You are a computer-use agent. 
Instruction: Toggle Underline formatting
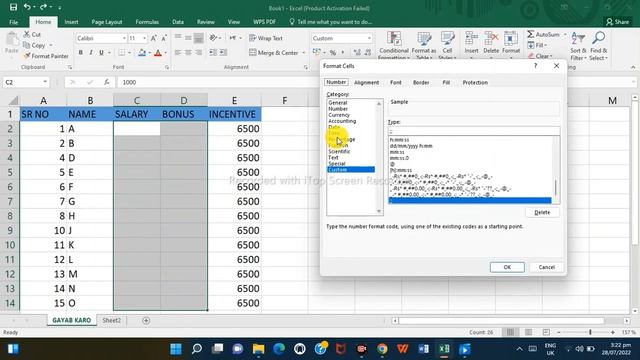[x=101, y=52]
